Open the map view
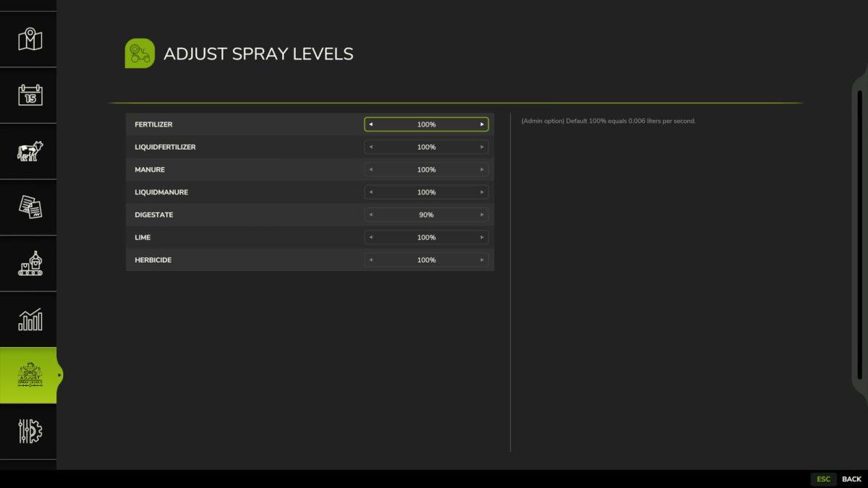 click(29, 39)
